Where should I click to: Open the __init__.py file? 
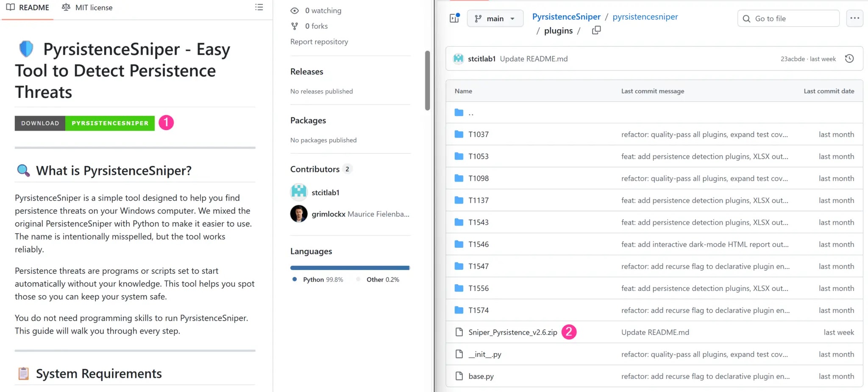tap(485, 355)
